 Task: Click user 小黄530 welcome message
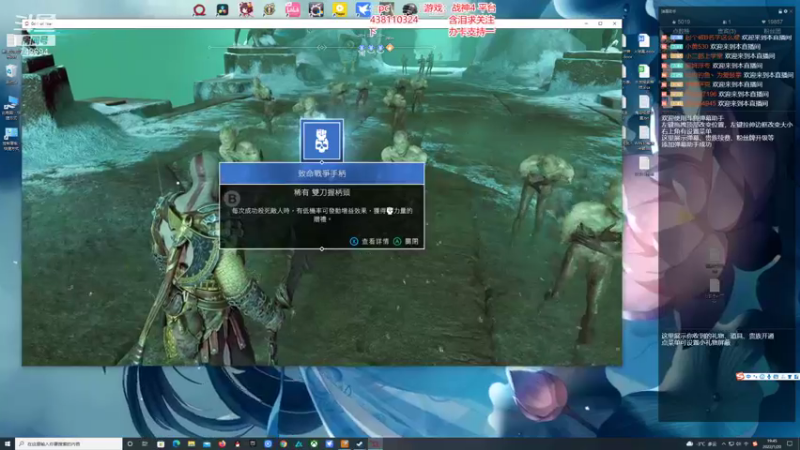(711, 47)
